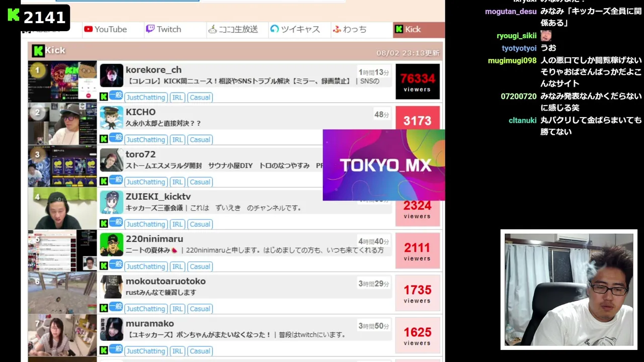This screenshot has width=644, height=362.
Task: Click the Kick platform icon in muramako row
Action: point(104,350)
